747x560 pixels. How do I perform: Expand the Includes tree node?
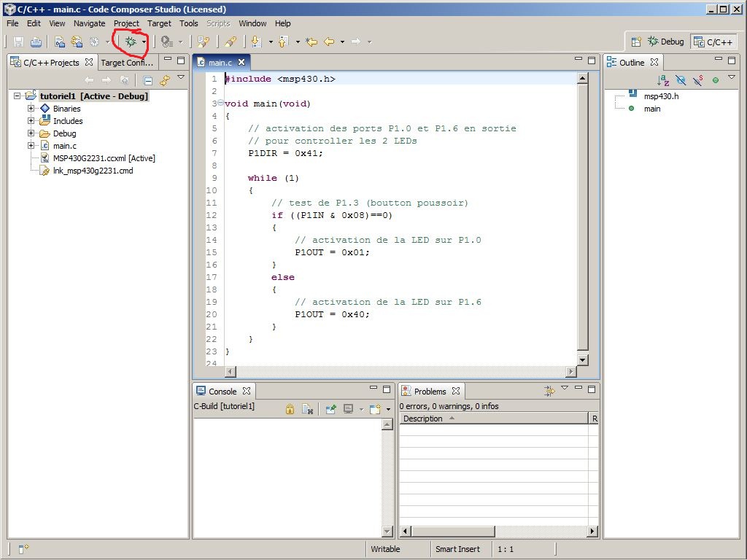click(31, 120)
